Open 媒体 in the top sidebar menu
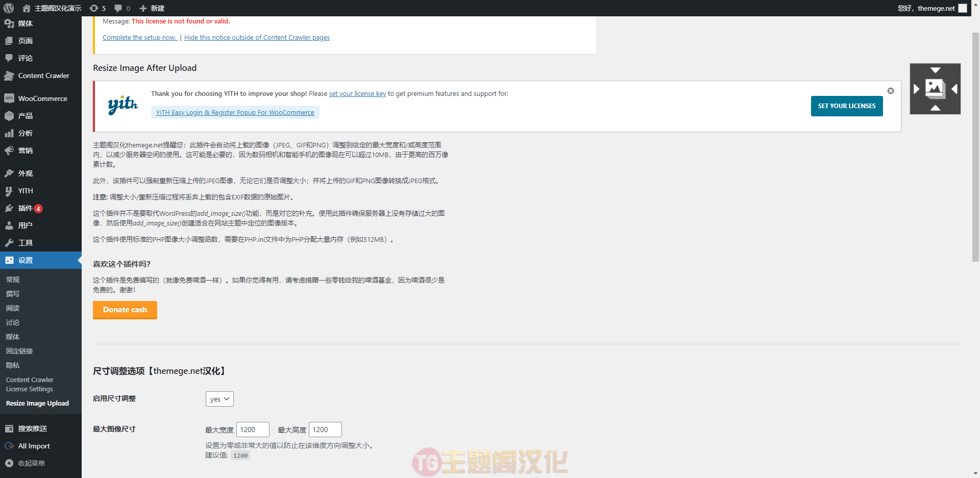Viewport: 980px width, 478px height. coord(41,23)
